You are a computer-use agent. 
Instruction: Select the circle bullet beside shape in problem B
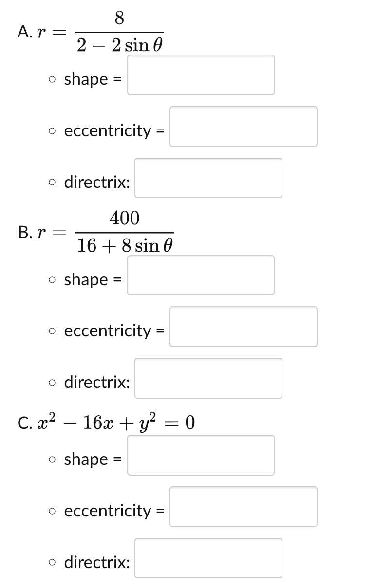(x=51, y=280)
